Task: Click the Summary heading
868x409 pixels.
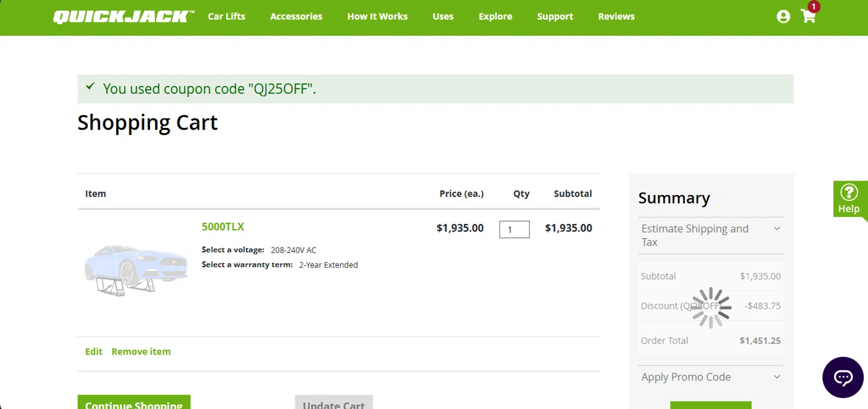Action: tap(674, 198)
